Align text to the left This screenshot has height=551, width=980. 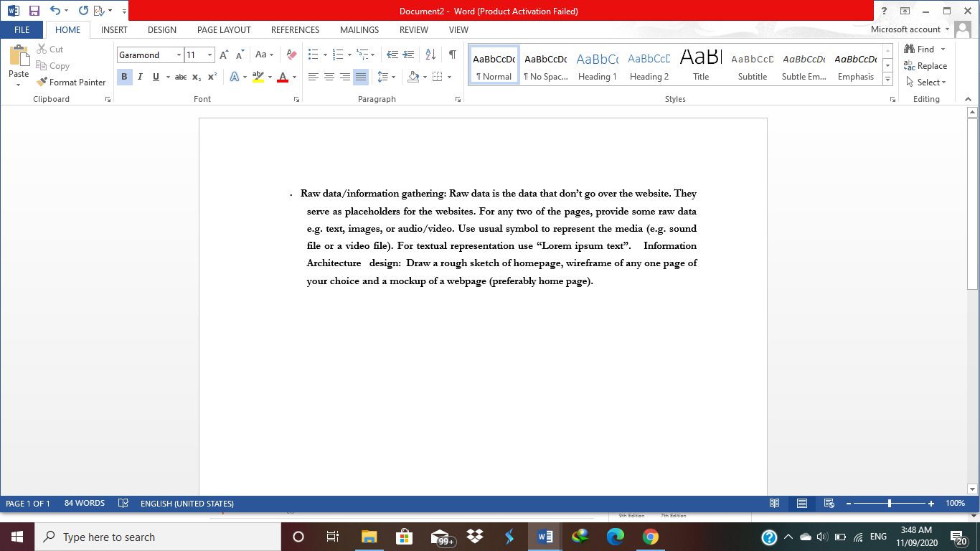click(314, 77)
